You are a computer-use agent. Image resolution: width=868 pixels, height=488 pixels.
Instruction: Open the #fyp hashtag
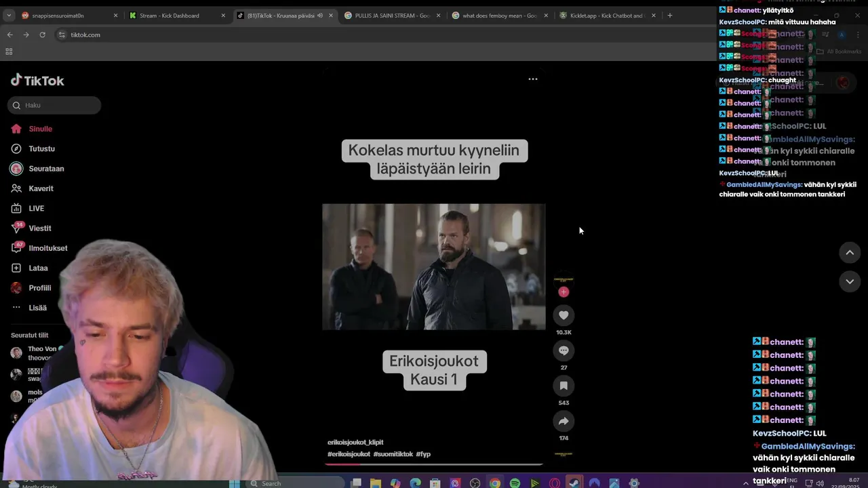423,454
